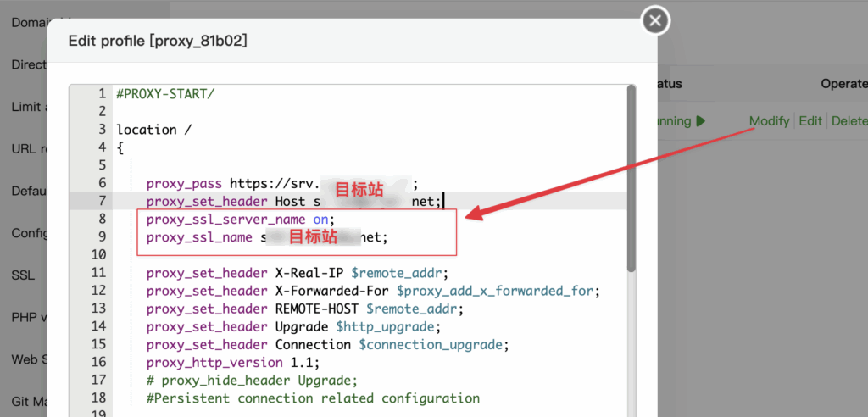
Task: Click the X-Forwarded-For header line
Action: coord(373,290)
